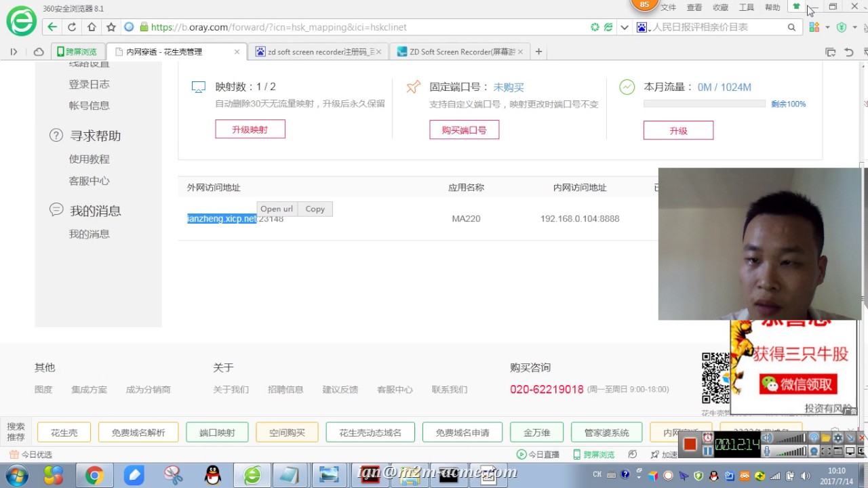Viewport: 868px width, 488px height.
Task: Open 我的消息 sidebar link
Action: (89, 234)
